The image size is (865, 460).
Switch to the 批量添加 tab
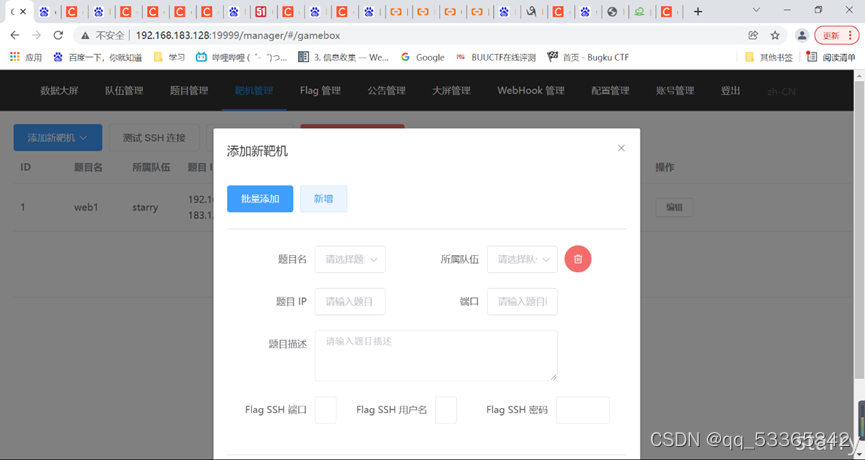coord(260,199)
